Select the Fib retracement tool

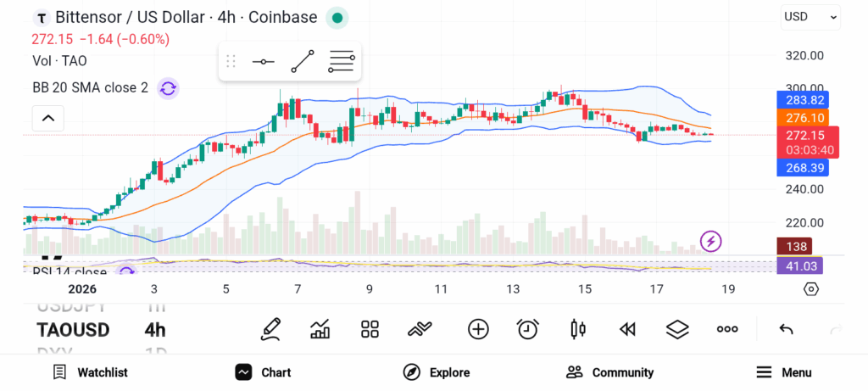pos(342,62)
